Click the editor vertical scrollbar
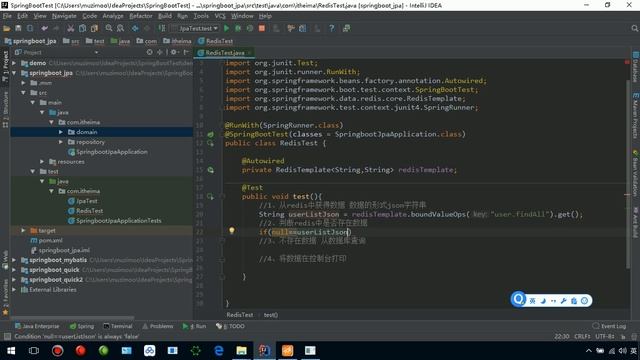Image resolution: width=640 pixels, height=360 pixels. click(x=628, y=175)
